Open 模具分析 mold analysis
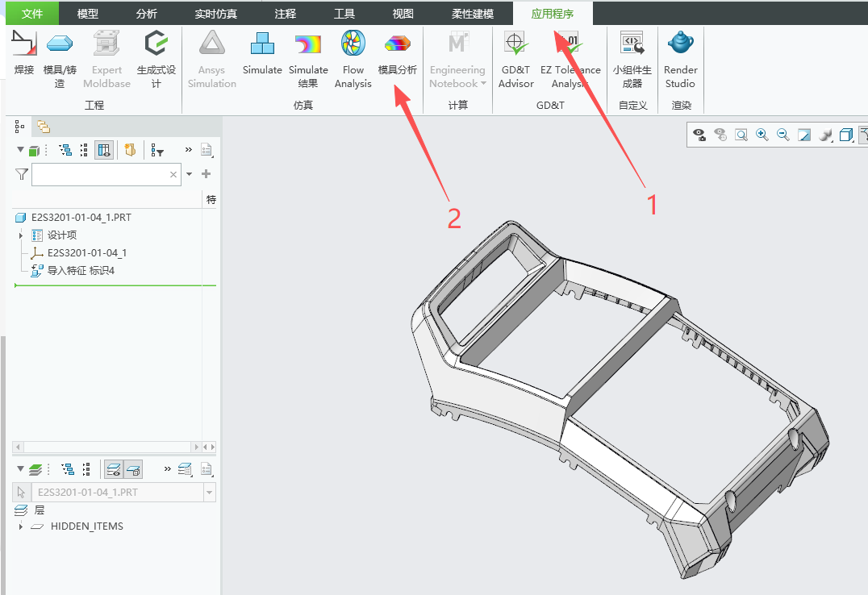 point(398,52)
